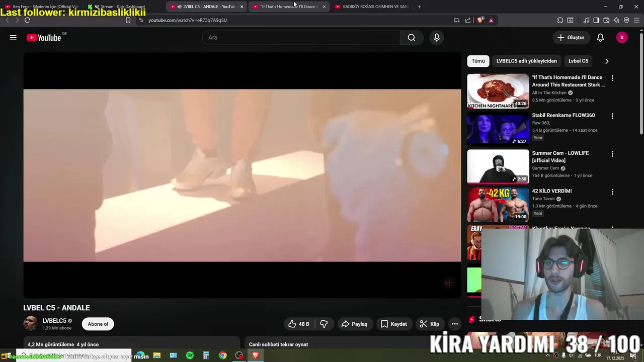Open Brave Rewards triangle icon
This screenshot has height=362, width=644.
(491, 20)
